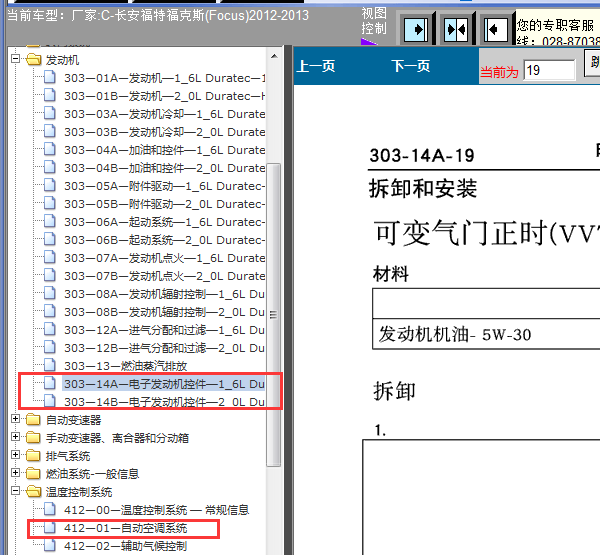Click the 303-14A-19 page heading

click(422, 156)
